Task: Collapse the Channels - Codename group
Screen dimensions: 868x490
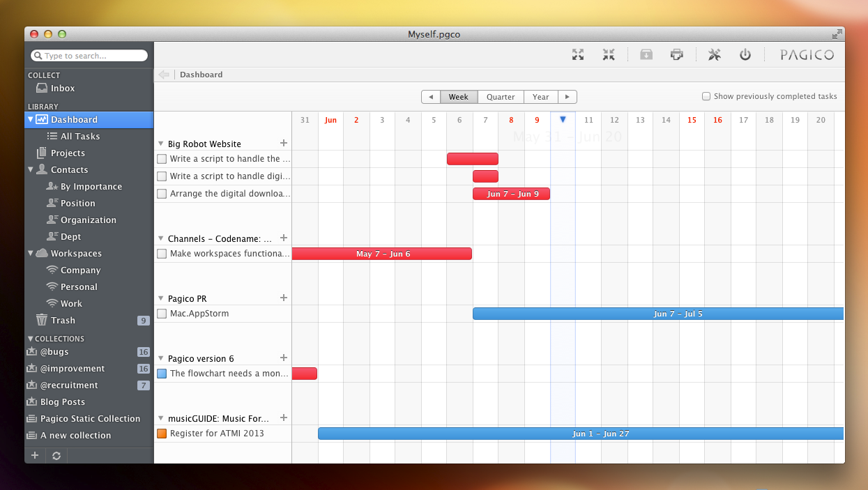Action: pos(161,238)
